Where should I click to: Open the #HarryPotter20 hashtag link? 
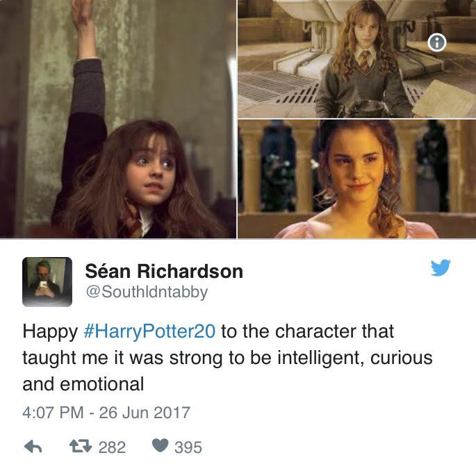(149, 331)
